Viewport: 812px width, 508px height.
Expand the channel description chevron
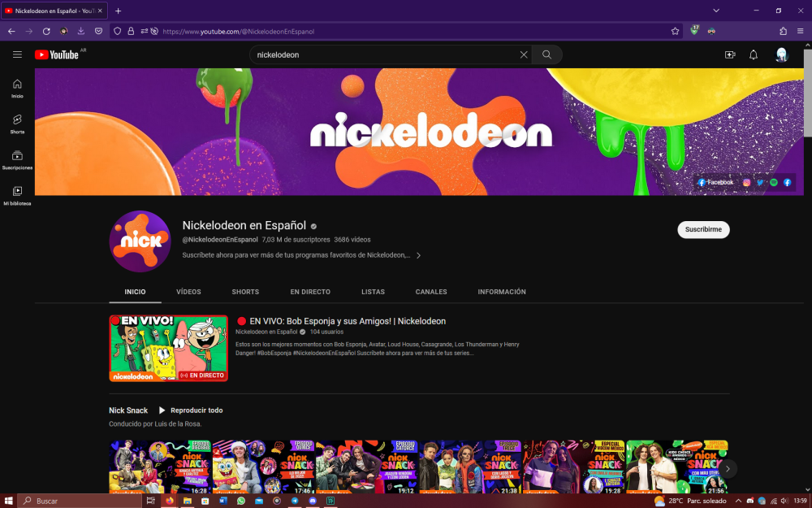(x=418, y=255)
